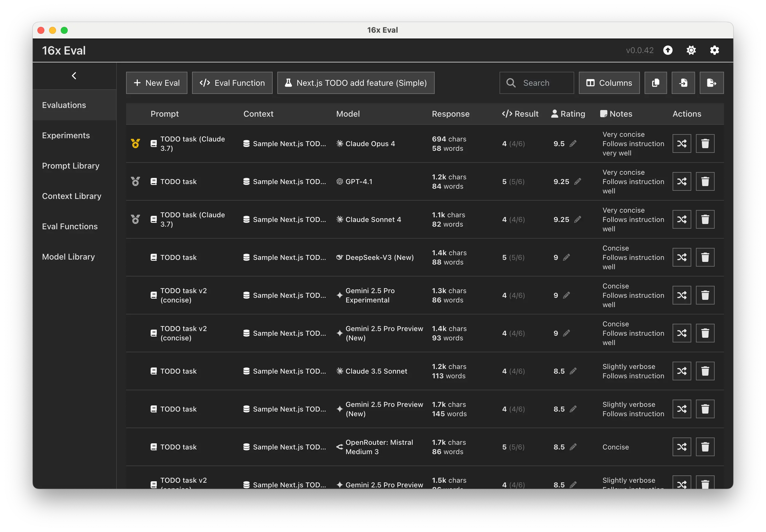
Task: Open the Next.js TODO add feature experiment selector
Action: (356, 83)
